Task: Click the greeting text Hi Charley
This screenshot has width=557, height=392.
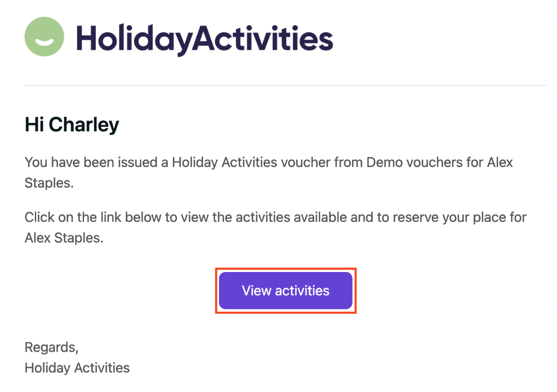Action: coord(71,124)
